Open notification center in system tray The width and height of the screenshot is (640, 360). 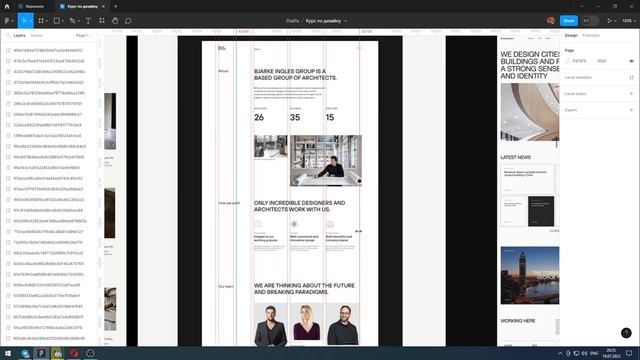(629, 353)
